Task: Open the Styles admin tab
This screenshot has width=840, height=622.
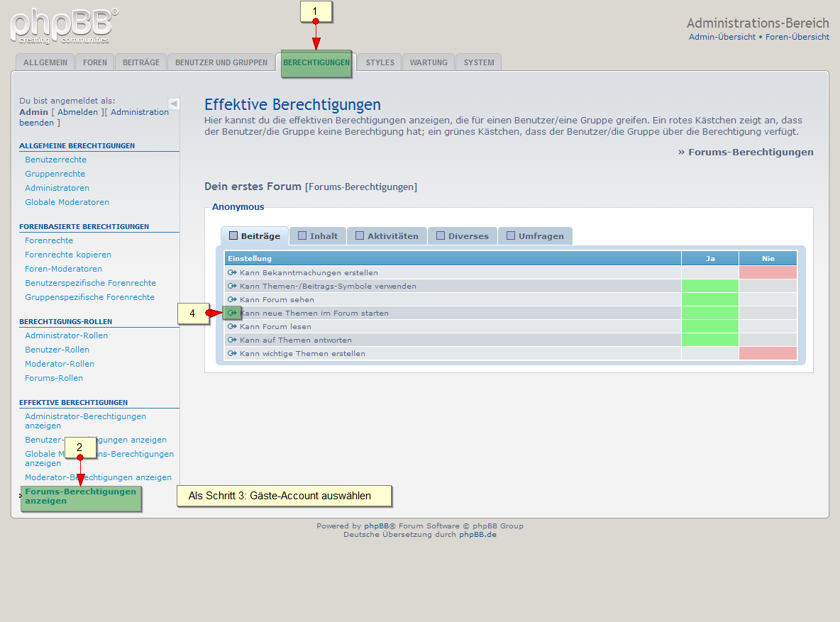Action: [380, 62]
